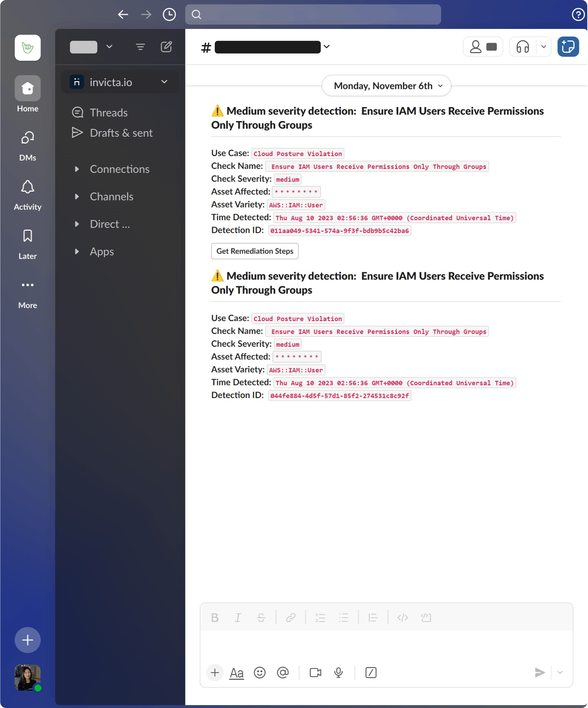
Task: Open the emoji picker
Action: pyautogui.click(x=259, y=673)
